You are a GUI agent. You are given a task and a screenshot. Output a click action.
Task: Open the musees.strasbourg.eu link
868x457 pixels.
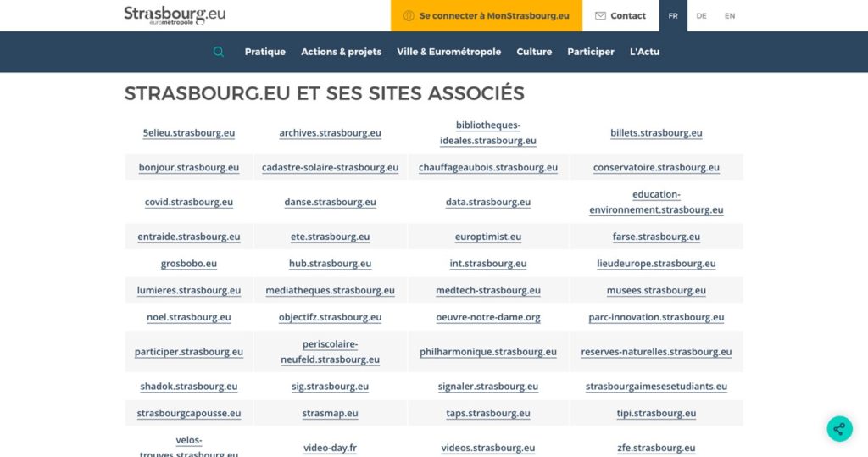656,291
